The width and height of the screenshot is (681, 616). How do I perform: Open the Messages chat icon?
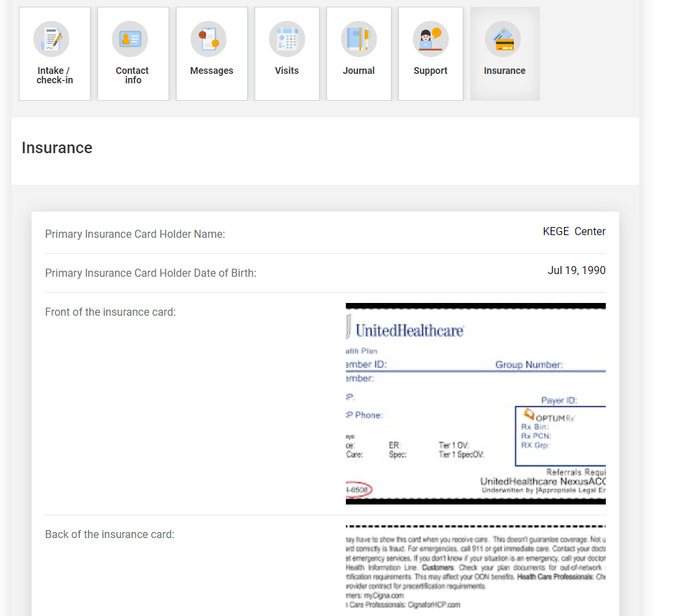point(208,39)
